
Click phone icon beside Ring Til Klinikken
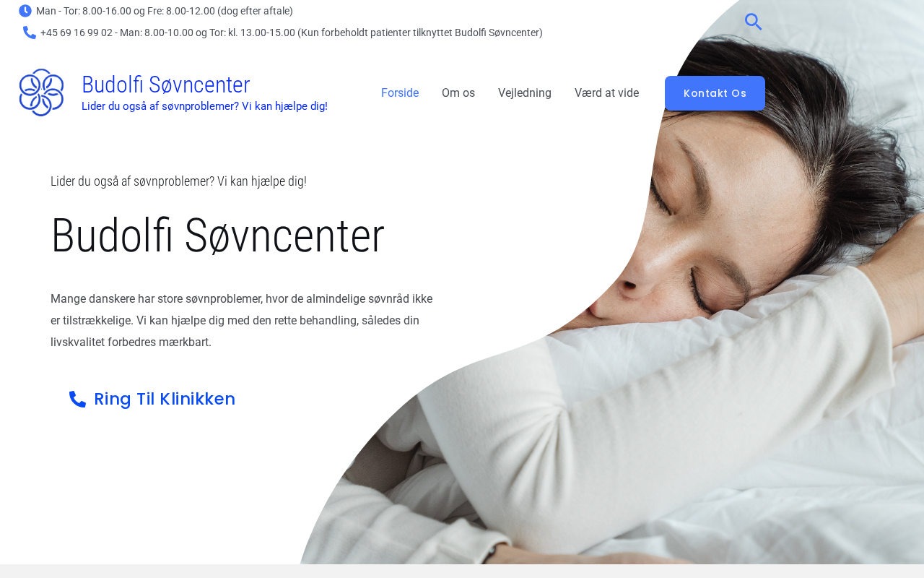pos(77,399)
